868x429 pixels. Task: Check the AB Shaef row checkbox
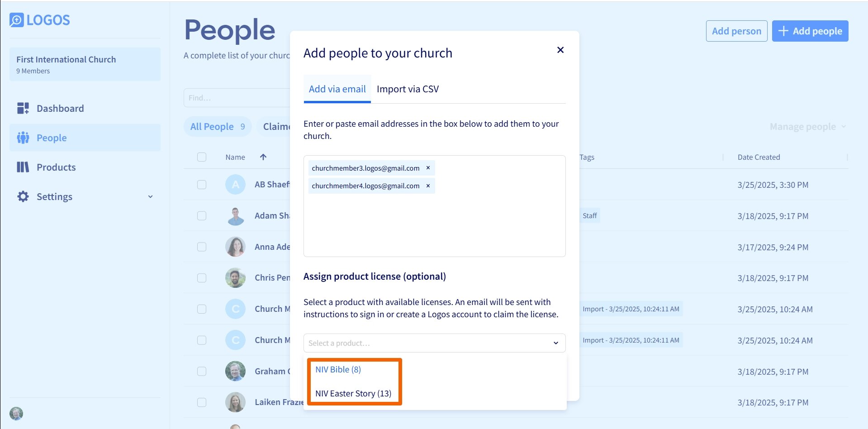tap(202, 185)
